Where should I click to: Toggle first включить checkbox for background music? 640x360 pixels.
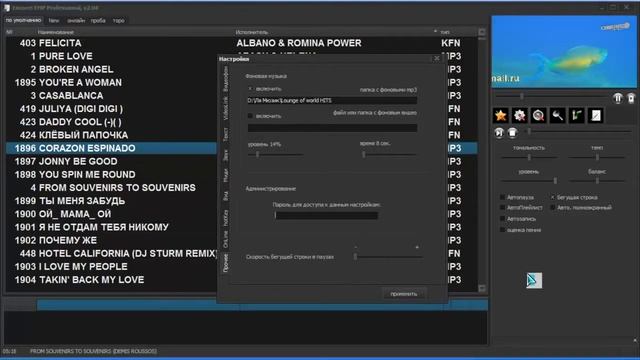tap(250, 89)
